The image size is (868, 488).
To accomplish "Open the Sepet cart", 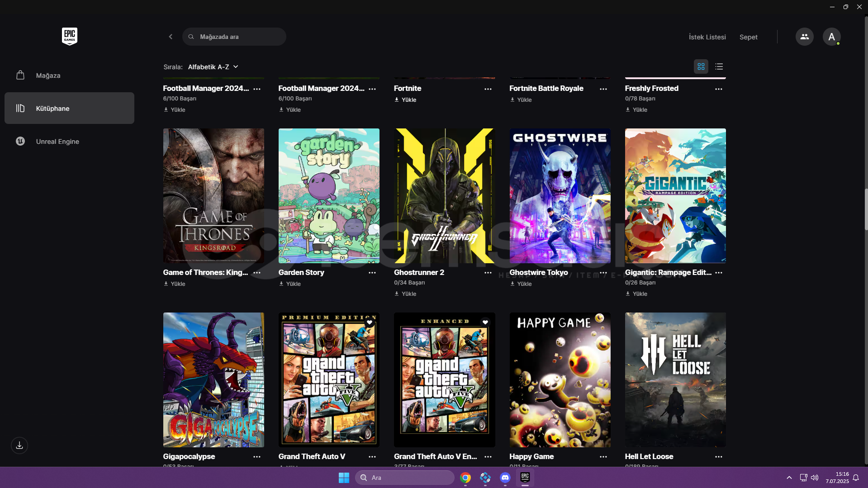I will [748, 37].
